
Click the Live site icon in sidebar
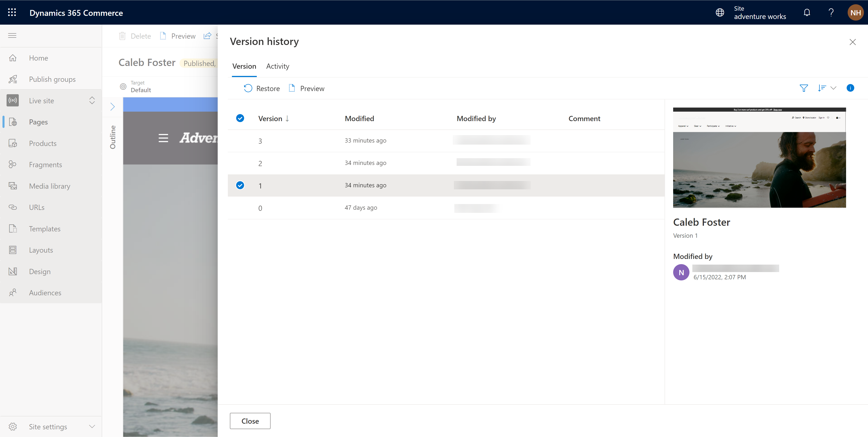coord(12,100)
